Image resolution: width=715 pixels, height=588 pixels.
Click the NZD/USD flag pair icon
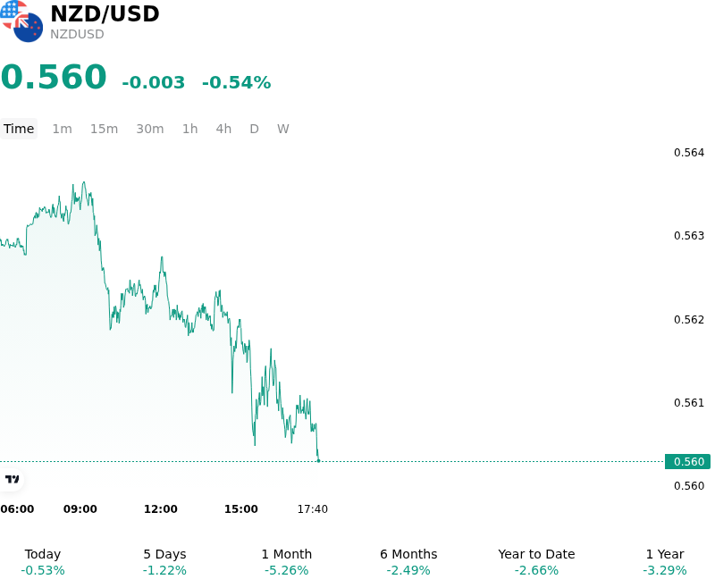[x=21, y=21]
